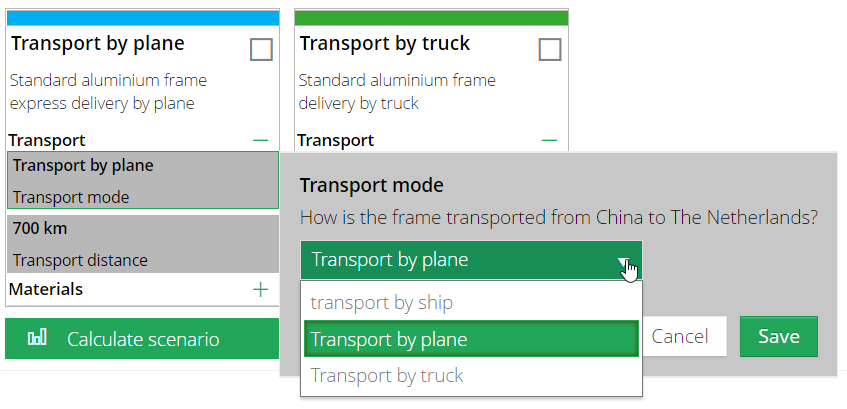The height and width of the screenshot is (409, 847).
Task: Click bar chart icon on Calculate scenario
Action: pos(37,339)
